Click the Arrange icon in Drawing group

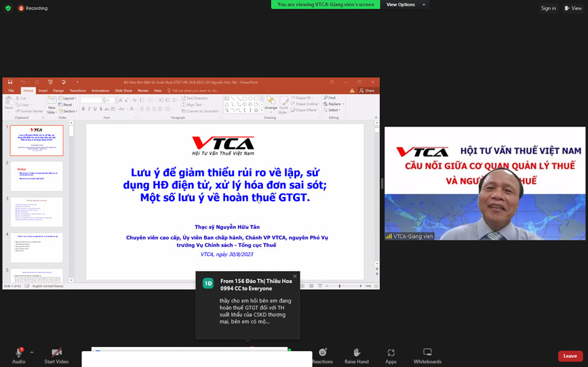click(271, 100)
